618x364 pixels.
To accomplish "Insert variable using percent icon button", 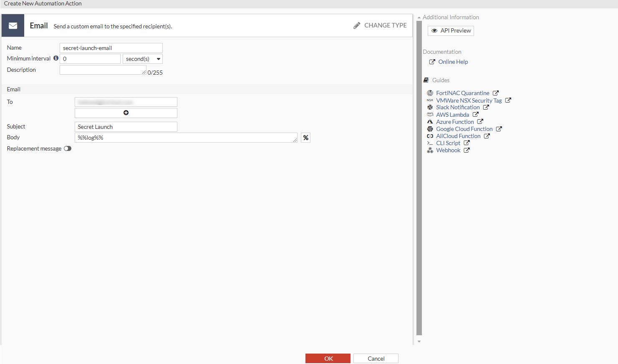I will click(306, 138).
